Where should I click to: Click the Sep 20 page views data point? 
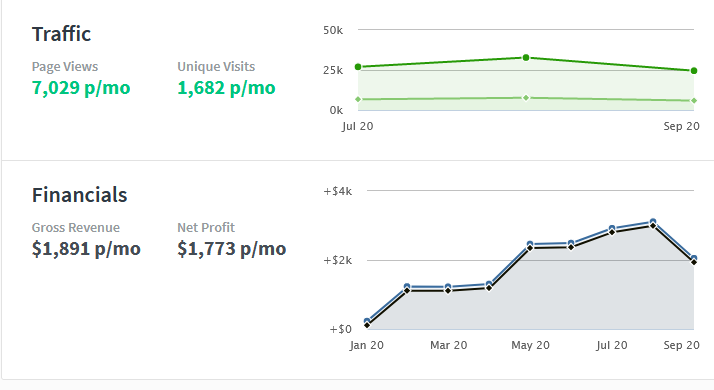(694, 71)
